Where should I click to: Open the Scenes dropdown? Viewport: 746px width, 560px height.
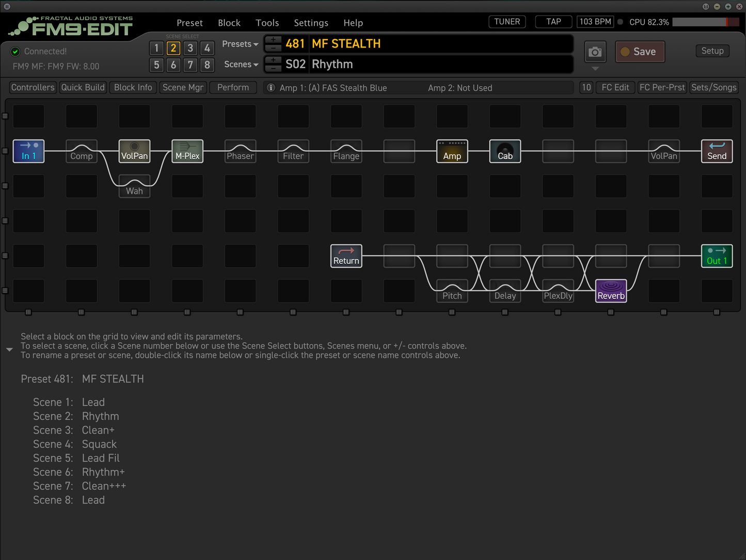(240, 64)
